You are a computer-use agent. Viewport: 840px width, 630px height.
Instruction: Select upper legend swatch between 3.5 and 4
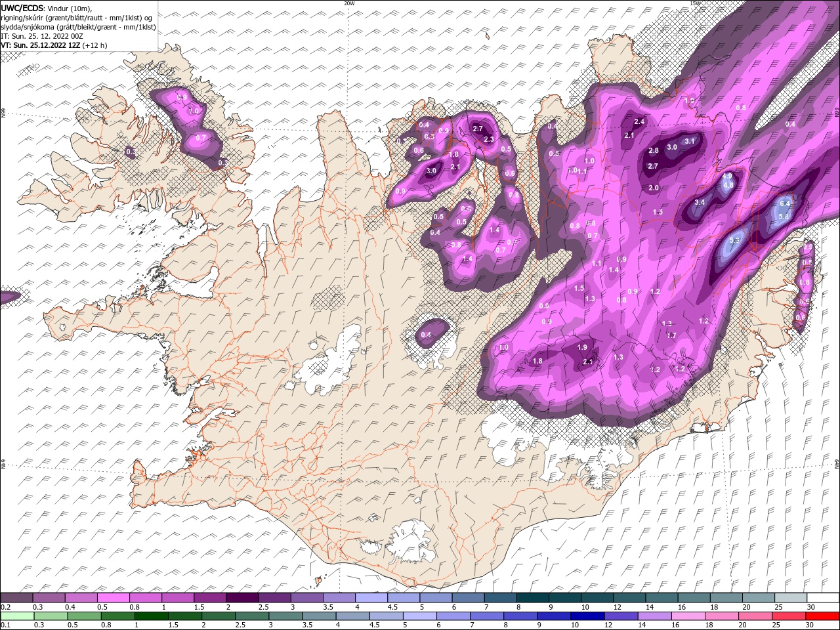point(339,598)
